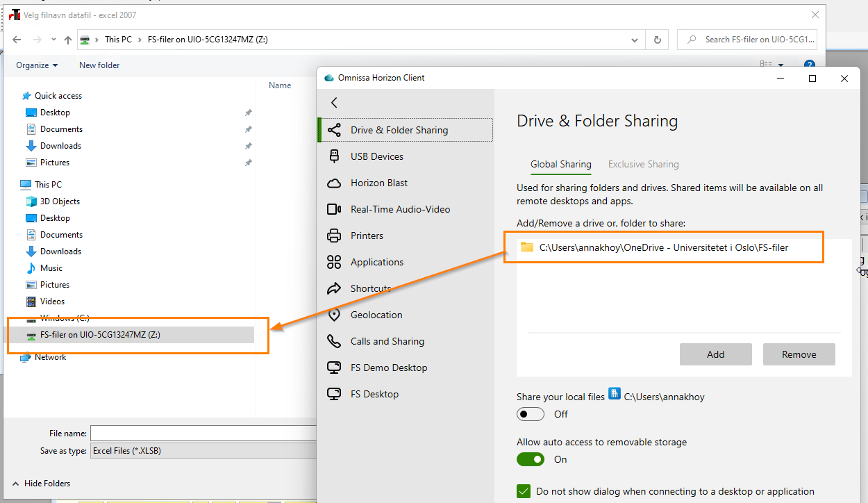
Task: Click the Calls and Sharing phone icon
Action: [x=334, y=341]
